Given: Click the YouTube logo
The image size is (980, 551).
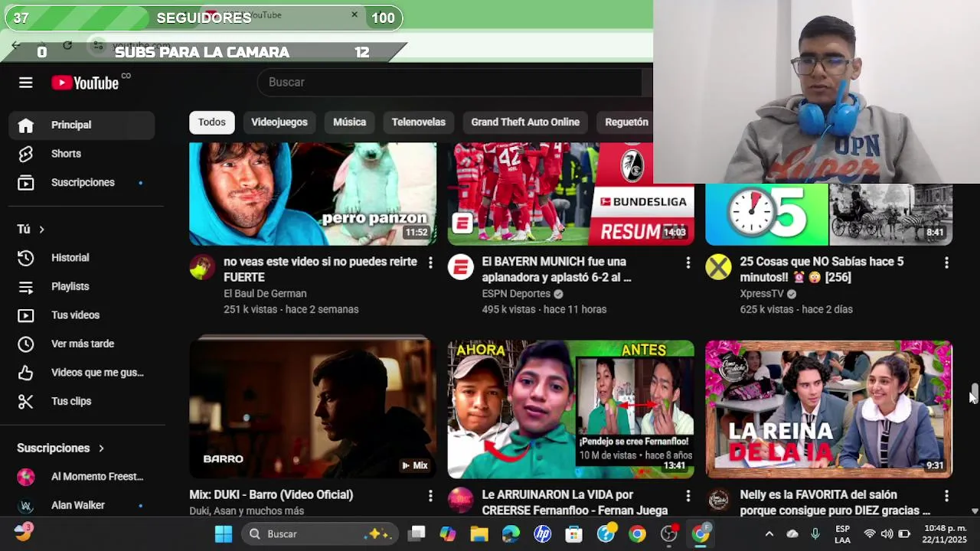Looking at the screenshot, I should coord(85,83).
